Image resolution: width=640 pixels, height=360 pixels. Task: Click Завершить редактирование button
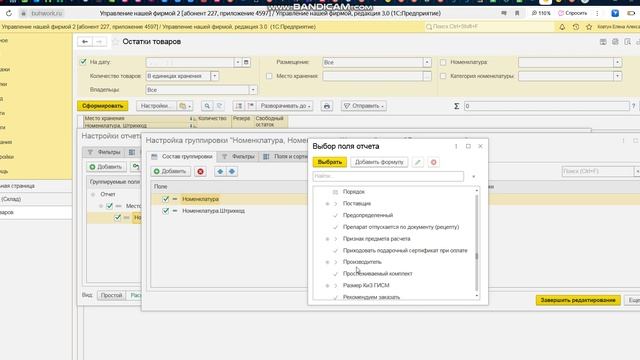pos(578,300)
